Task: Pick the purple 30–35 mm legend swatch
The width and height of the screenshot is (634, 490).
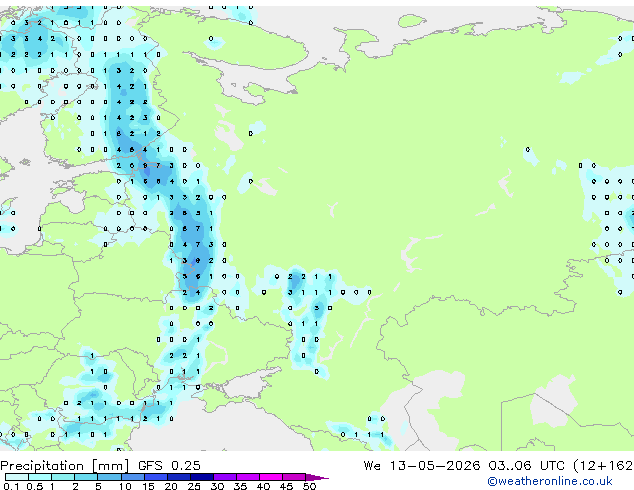Action: pos(225,477)
